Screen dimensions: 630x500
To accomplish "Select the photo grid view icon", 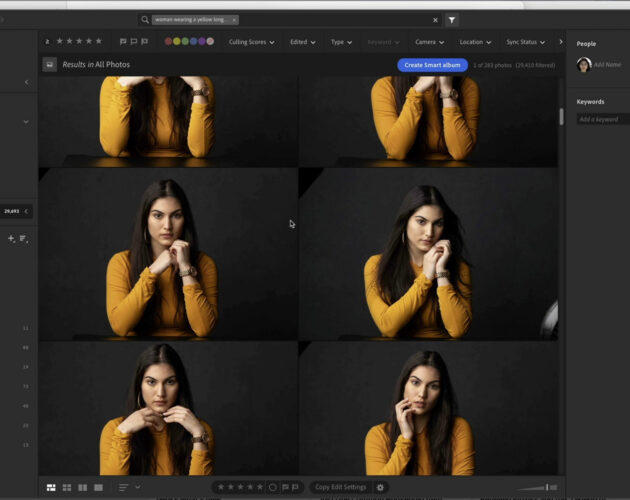I will pyautogui.click(x=51, y=487).
